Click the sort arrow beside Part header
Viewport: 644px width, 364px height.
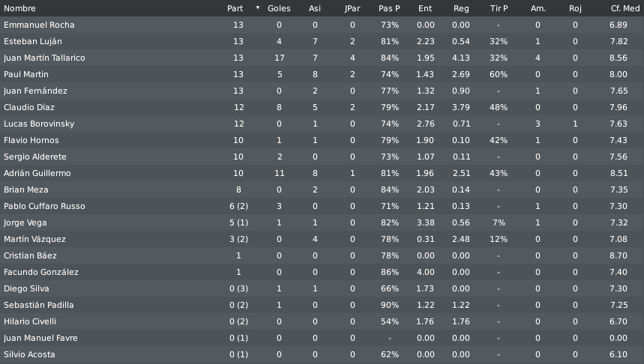point(257,7)
